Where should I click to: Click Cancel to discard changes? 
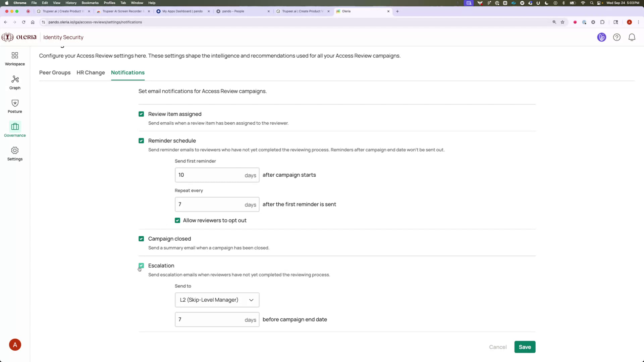pyautogui.click(x=498, y=347)
